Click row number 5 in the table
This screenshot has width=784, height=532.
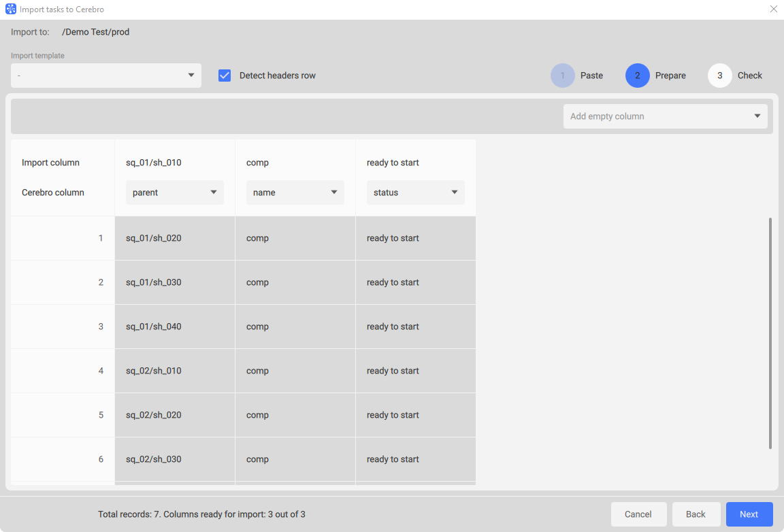click(101, 415)
